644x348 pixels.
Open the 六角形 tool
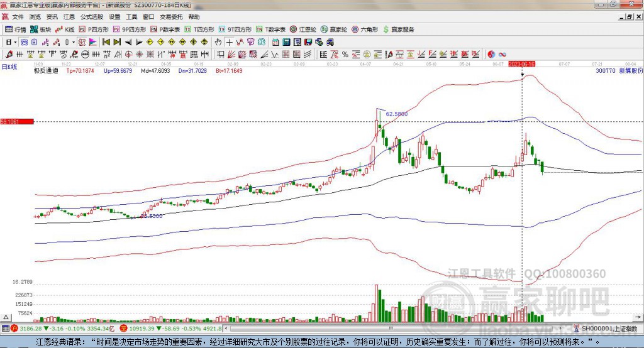365,30
